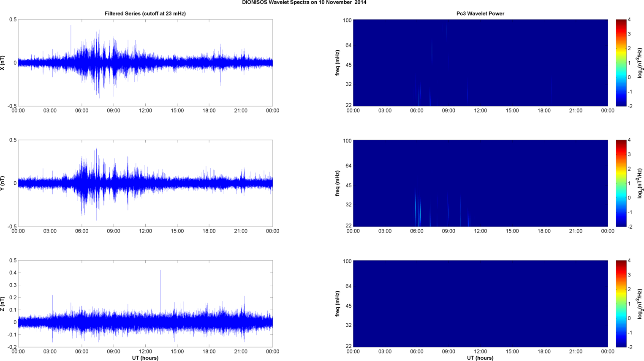Select "freq (mHz)" label of the Y wavelet spectrogram
Screen dimensions: 644x361
coord(338,183)
